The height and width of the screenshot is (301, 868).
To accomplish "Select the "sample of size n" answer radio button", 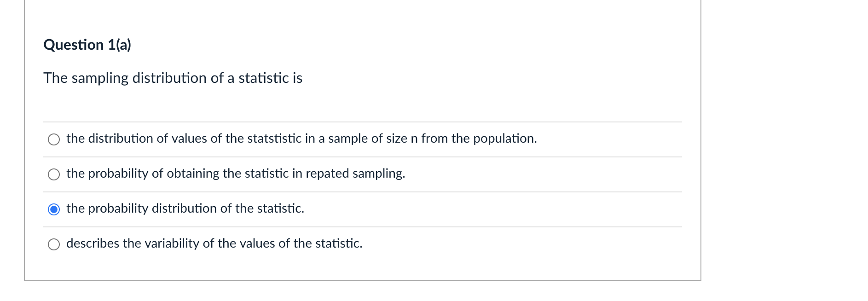I will pyautogui.click(x=54, y=139).
